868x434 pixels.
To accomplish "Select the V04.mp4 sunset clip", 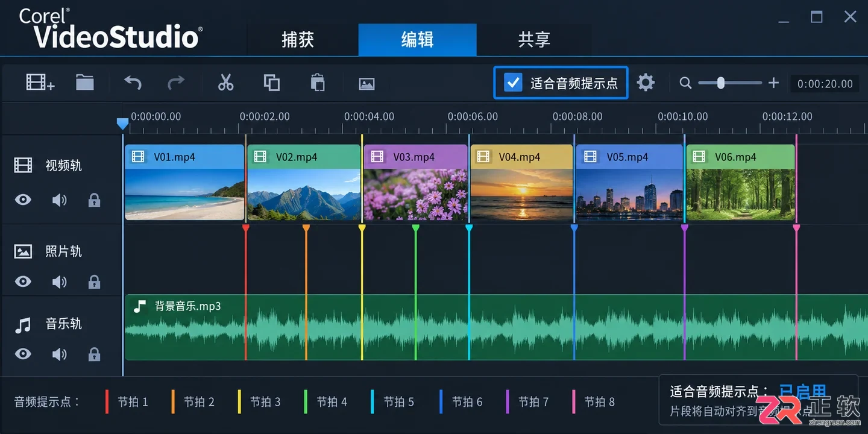I will (521, 182).
